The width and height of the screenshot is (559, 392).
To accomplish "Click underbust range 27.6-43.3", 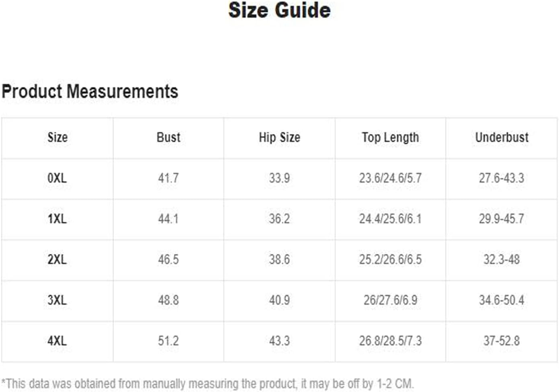I will [x=502, y=178].
